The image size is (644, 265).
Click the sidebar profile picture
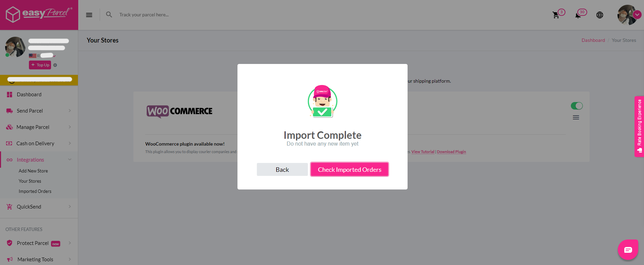(15, 47)
